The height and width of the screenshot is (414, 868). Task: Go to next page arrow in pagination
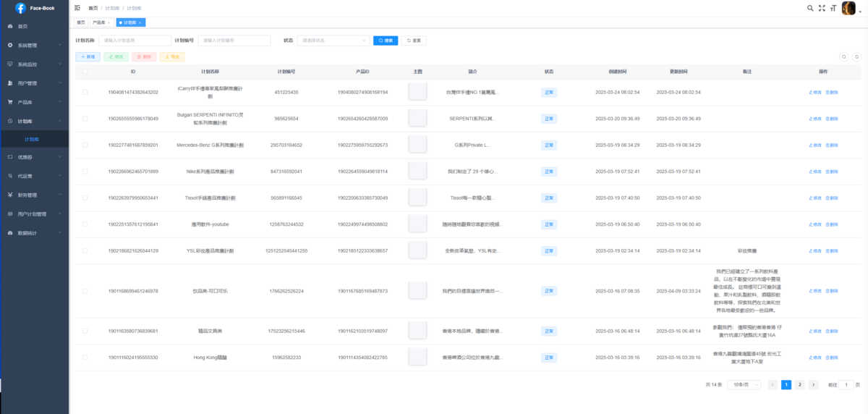813,385
